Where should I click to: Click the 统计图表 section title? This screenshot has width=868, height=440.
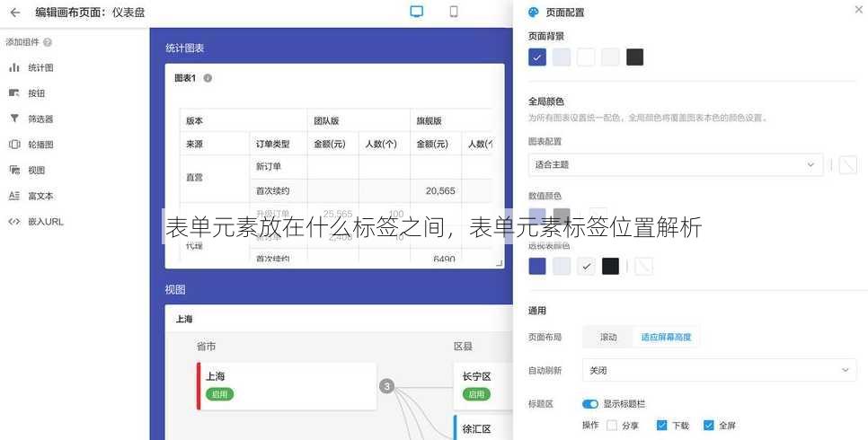[x=185, y=48]
